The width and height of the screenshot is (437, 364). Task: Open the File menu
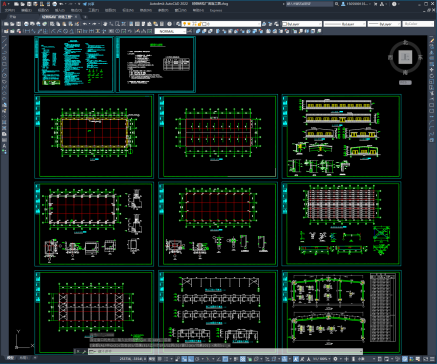pyautogui.click(x=10, y=10)
